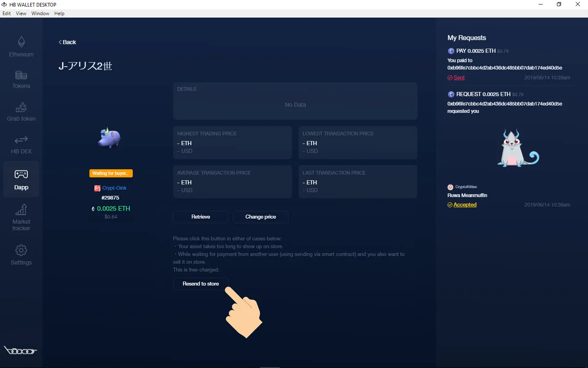The image size is (588, 368).
Task: Click the Change price button
Action: point(261,217)
